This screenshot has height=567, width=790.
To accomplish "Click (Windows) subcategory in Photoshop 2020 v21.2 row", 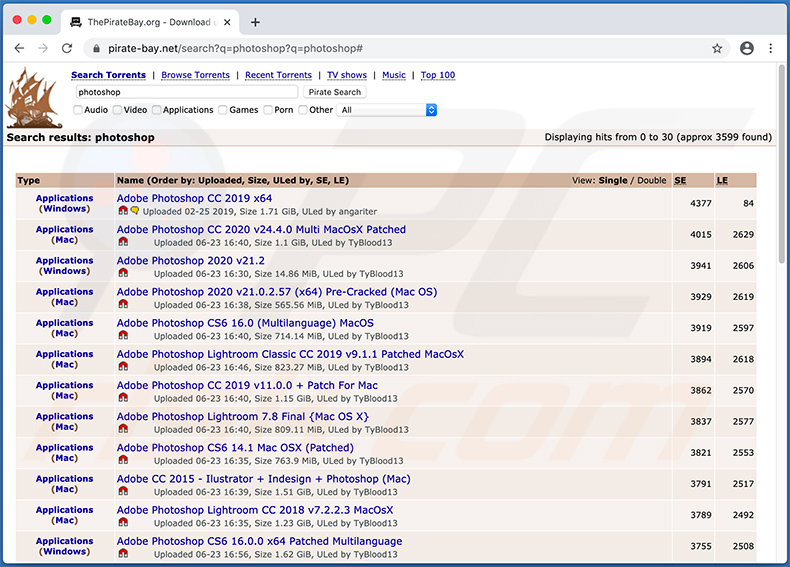I will [x=64, y=271].
